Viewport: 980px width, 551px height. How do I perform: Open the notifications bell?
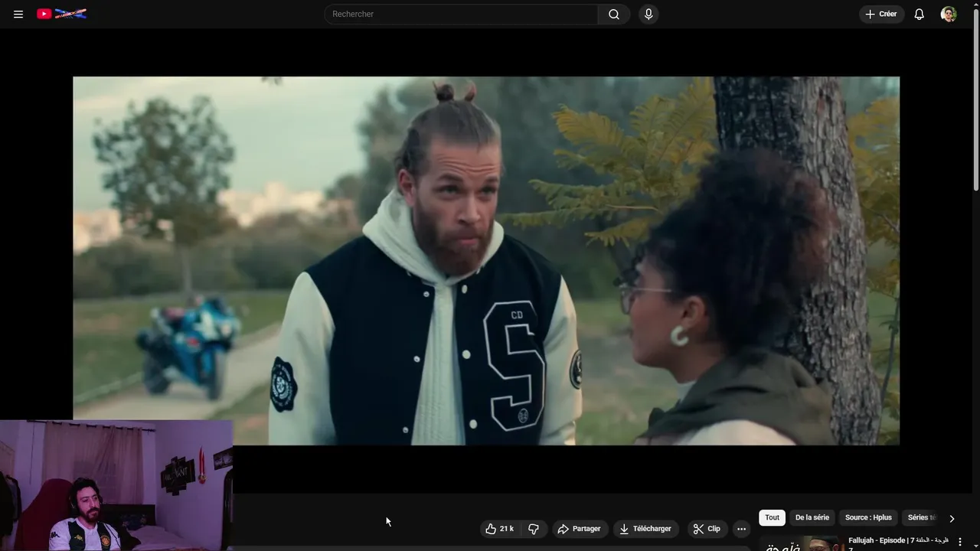pos(920,14)
